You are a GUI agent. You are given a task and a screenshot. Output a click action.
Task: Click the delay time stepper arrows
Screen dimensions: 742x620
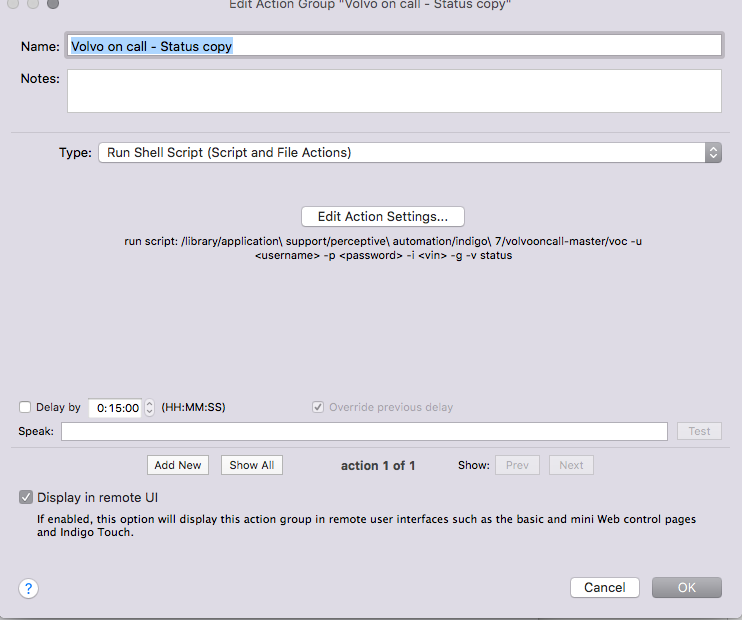coord(150,407)
